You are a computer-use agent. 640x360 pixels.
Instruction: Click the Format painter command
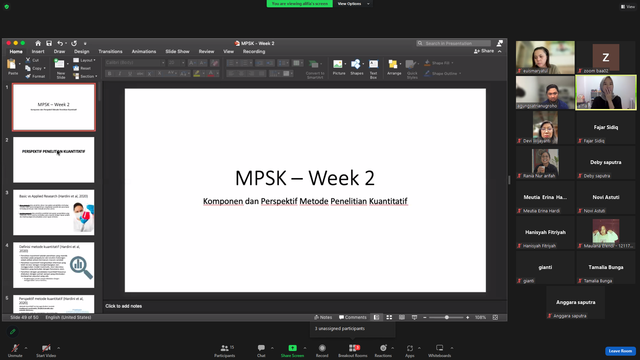35,76
